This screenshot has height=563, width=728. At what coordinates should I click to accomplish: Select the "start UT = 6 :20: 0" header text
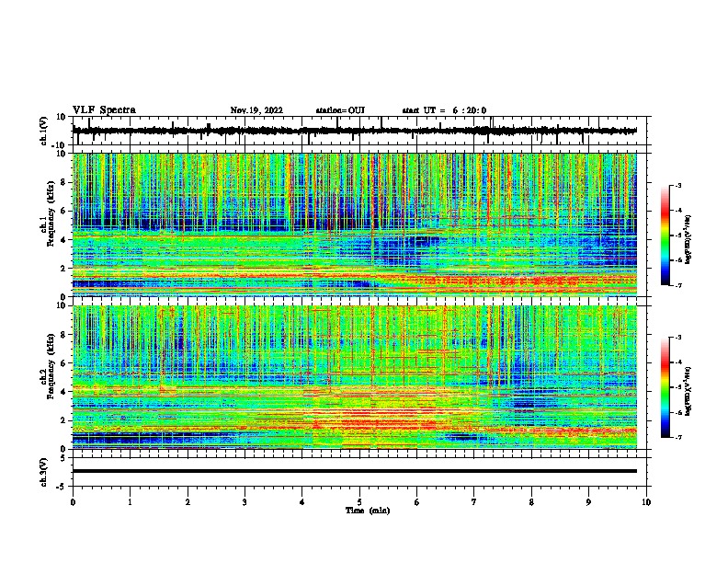[x=444, y=110]
